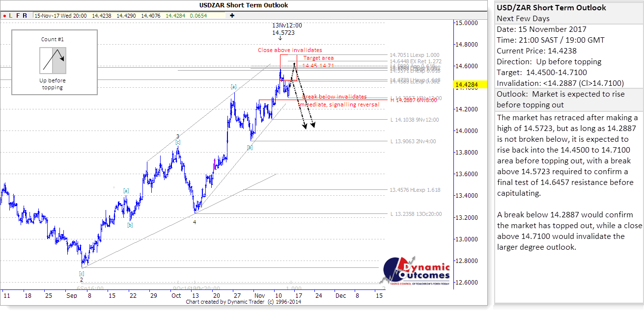Click the 'Sep' month label on time axis
The image size is (644, 313).
[71, 296]
